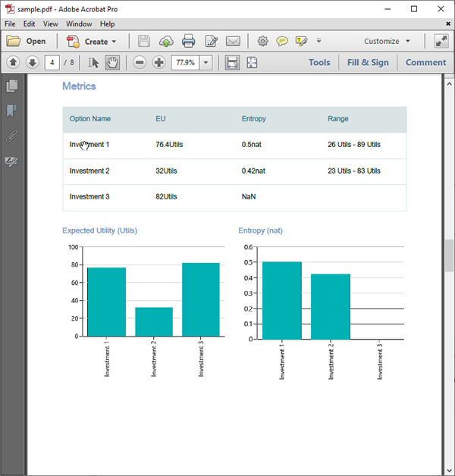Open the Tools pane
Image resolution: width=455 pixels, height=476 pixels.
[319, 62]
